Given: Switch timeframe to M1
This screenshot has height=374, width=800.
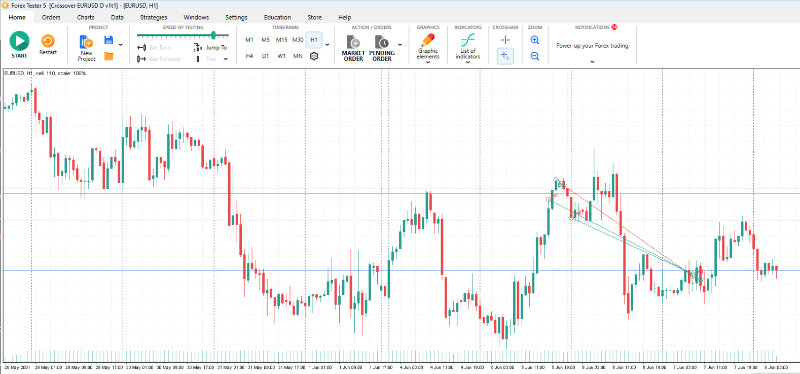Looking at the screenshot, I should 249,40.
